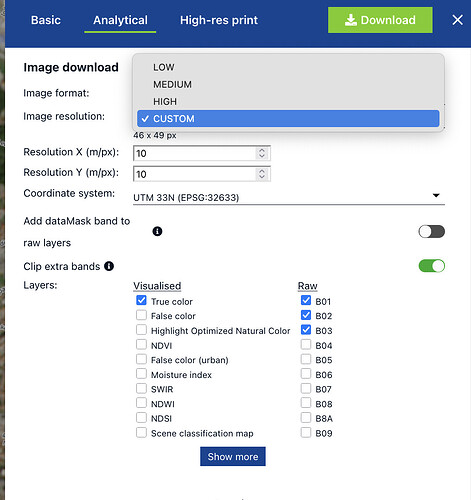The image size is (471, 500).
Task: Click the Resolution Y stepper arrows
Action: click(262, 174)
